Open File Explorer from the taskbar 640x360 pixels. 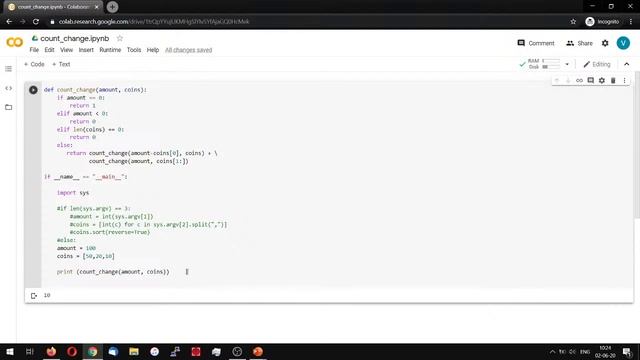[x=134, y=351]
